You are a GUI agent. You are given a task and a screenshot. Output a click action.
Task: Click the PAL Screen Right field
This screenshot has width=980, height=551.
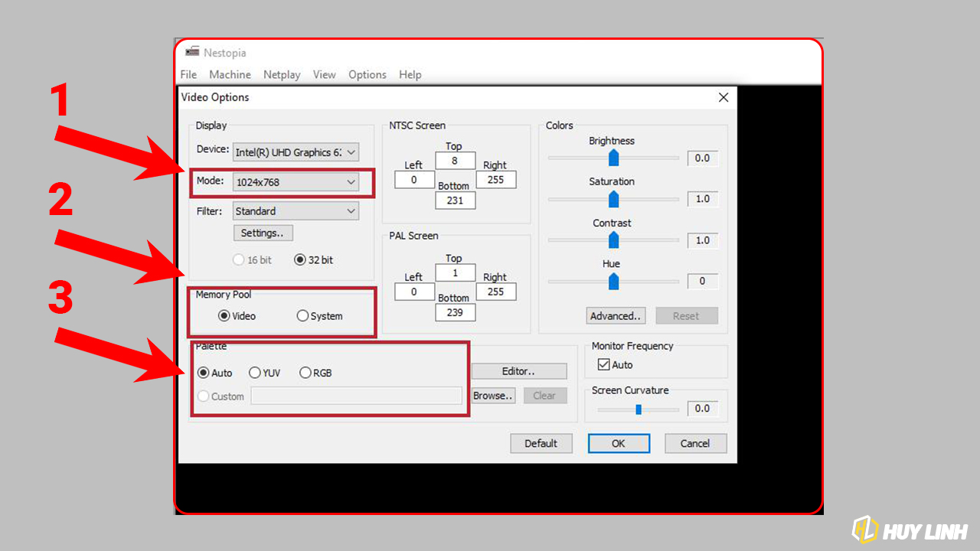(495, 292)
